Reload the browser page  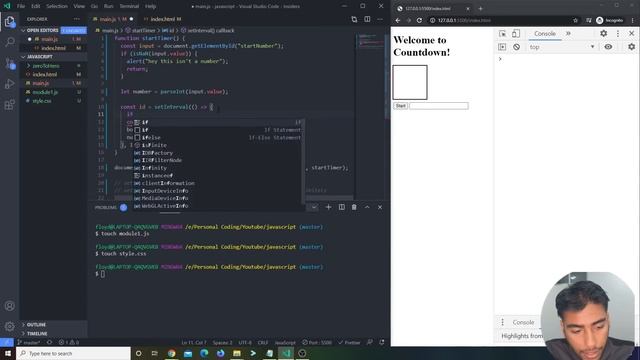point(419,20)
